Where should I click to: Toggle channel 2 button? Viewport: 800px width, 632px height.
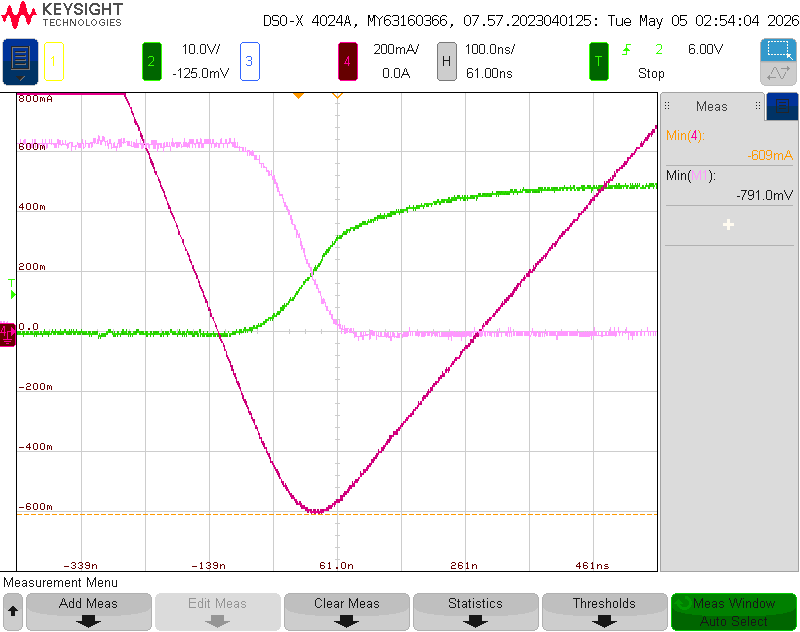point(152,61)
